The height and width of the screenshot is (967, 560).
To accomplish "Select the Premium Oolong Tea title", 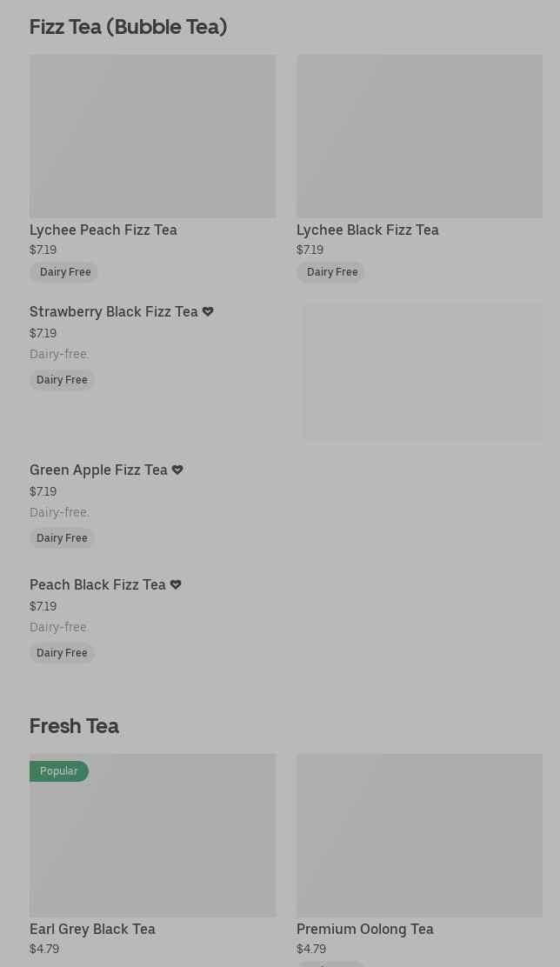I will tap(365, 929).
